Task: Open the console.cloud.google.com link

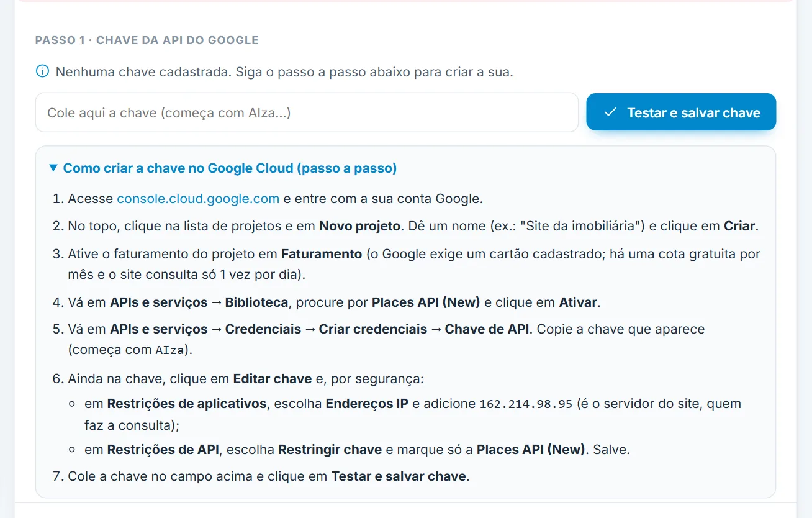Action: [x=198, y=199]
